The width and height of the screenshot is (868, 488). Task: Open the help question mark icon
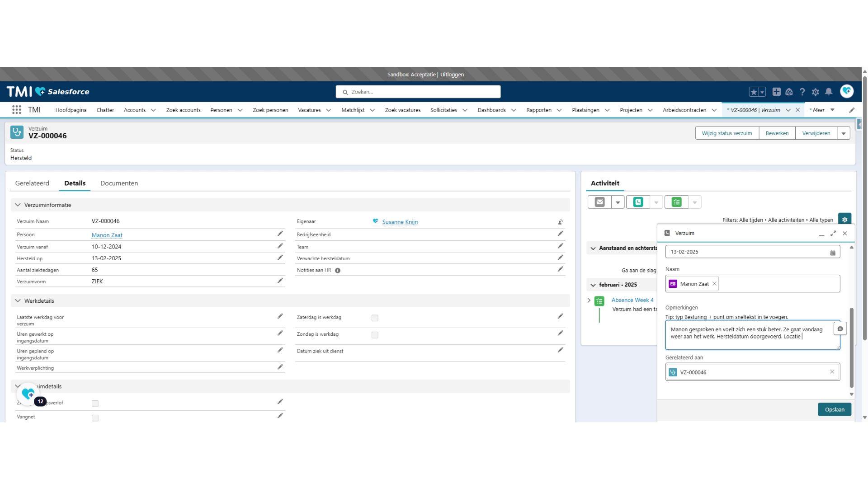tap(802, 92)
